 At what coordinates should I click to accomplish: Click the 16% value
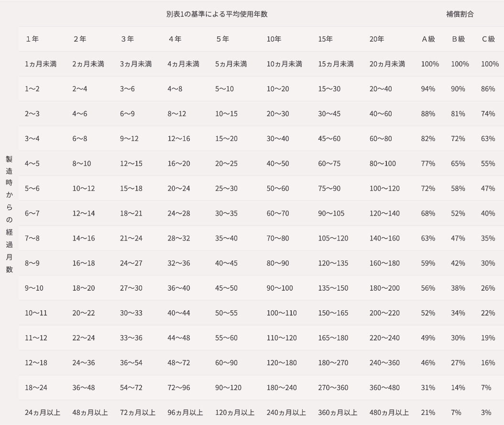pos(488,363)
